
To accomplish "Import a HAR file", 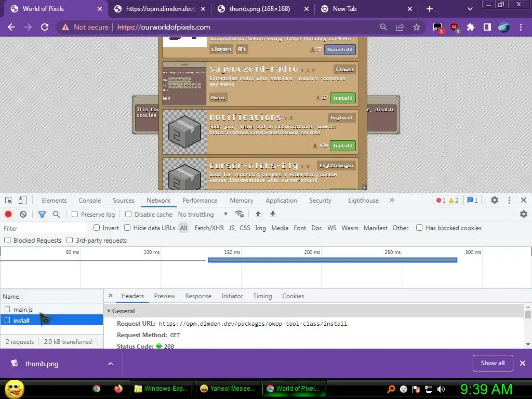I will (258, 214).
